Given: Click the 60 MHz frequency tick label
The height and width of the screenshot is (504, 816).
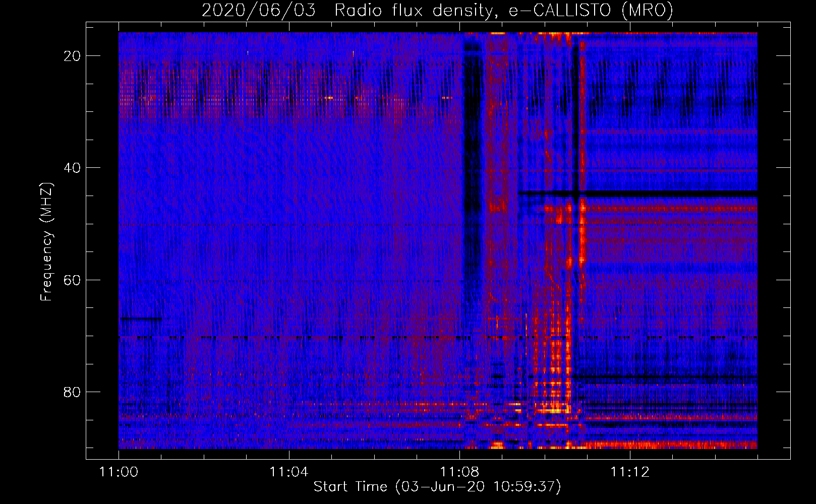Looking at the screenshot, I should click(72, 280).
